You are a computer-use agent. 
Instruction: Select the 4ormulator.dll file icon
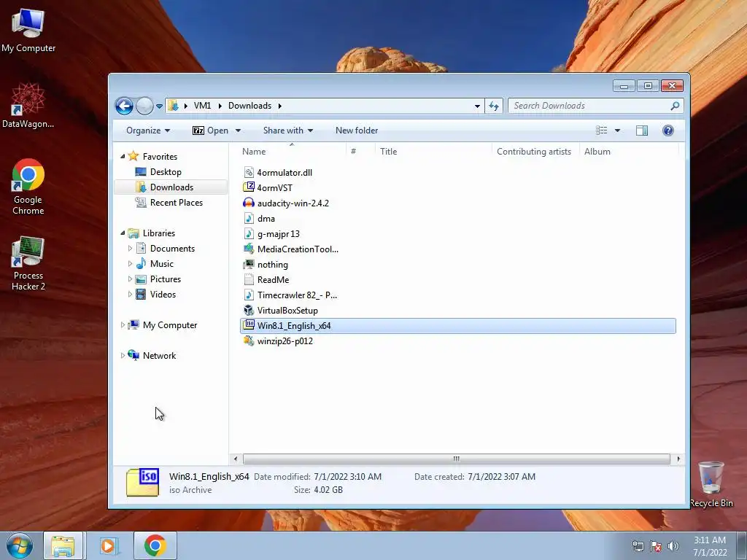coord(249,172)
